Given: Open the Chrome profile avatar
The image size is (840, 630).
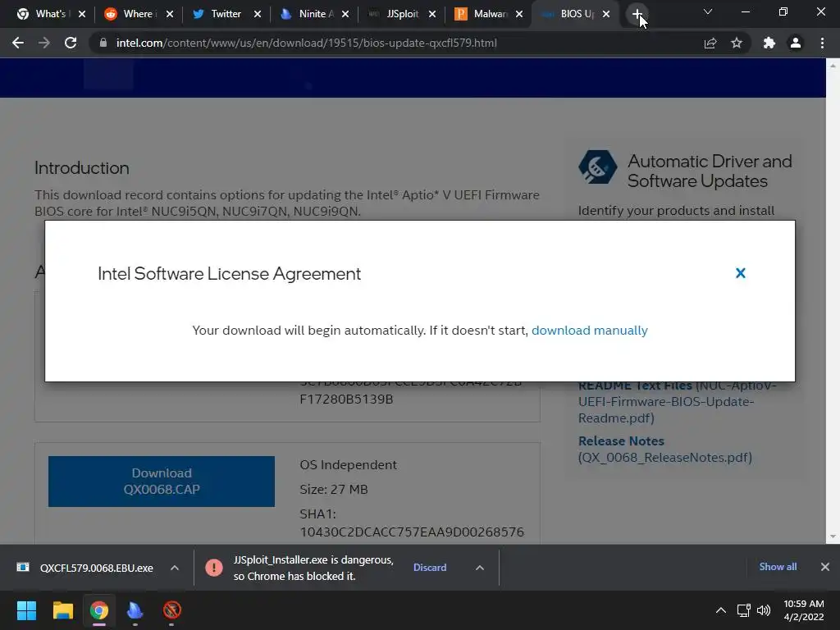Looking at the screenshot, I should click(796, 43).
